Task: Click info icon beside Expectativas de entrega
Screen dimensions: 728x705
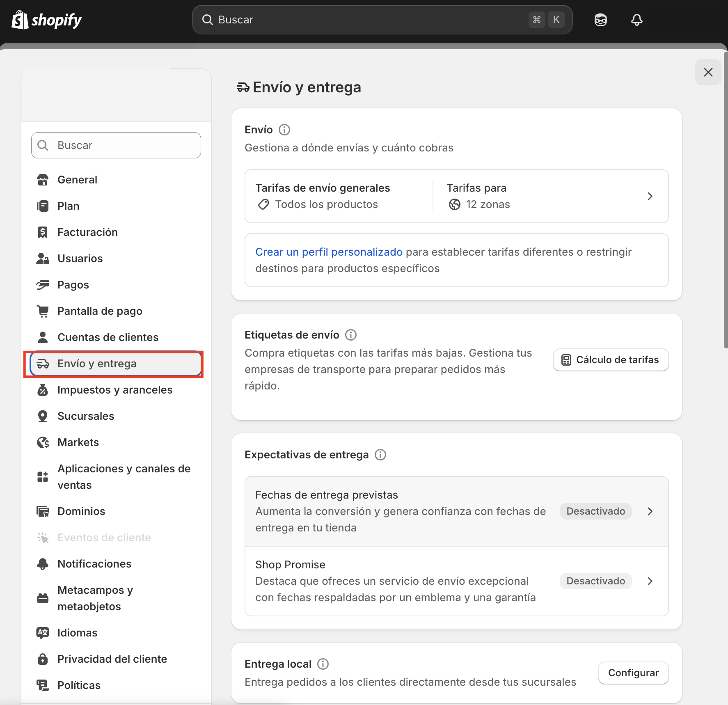Action: (380, 455)
